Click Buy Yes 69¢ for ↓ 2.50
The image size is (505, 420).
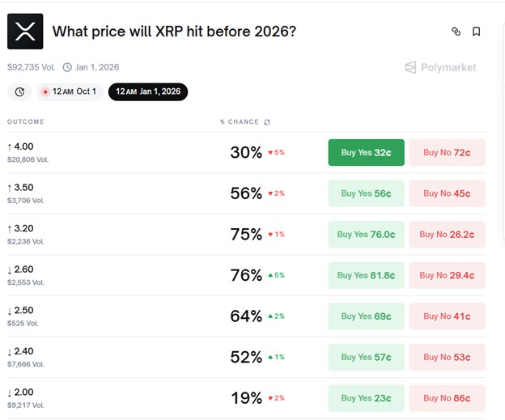(366, 316)
